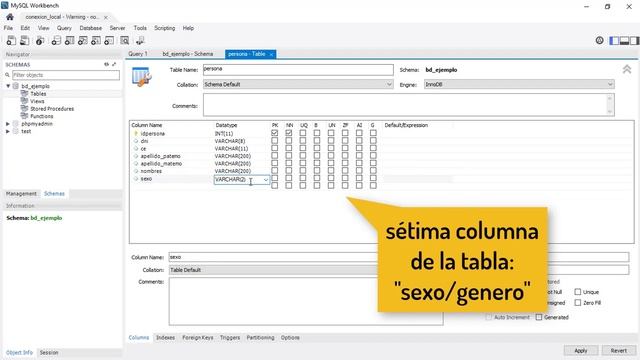640x360 pixels.
Task: Create new view toolbar icon
Action: point(82,40)
